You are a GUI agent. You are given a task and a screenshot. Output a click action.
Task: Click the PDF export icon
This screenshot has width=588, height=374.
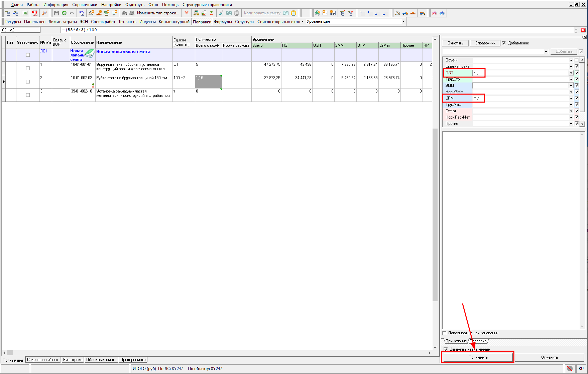pyautogui.click(x=34, y=13)
